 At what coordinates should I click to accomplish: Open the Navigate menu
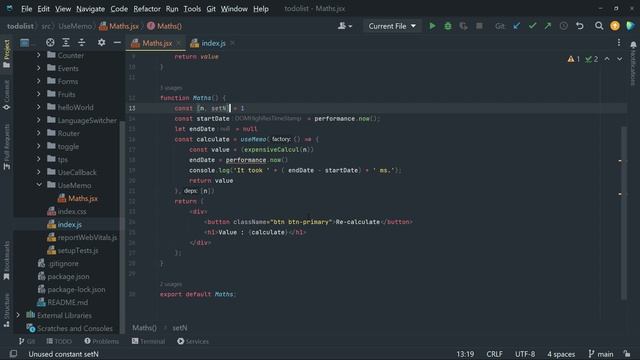(x=90, y=9)
